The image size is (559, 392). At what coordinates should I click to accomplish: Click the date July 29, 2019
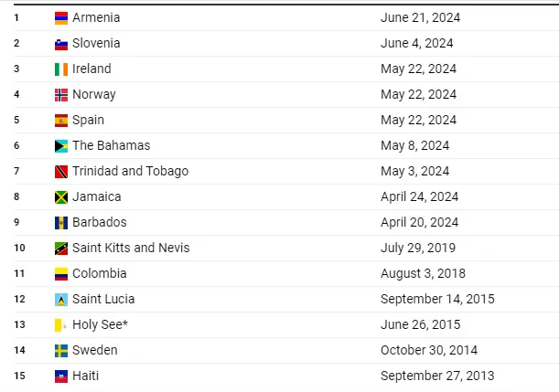click(418, 248)
